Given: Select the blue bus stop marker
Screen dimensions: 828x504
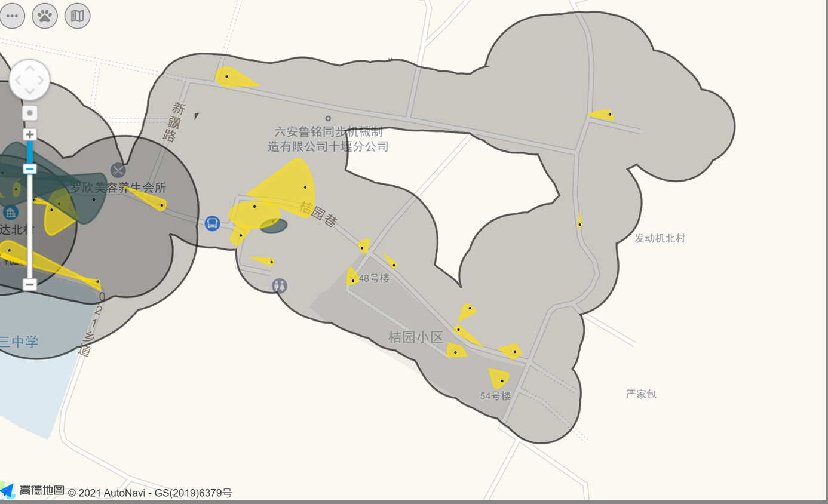Looking at the screenshot, I should click(x=212, y=223).
